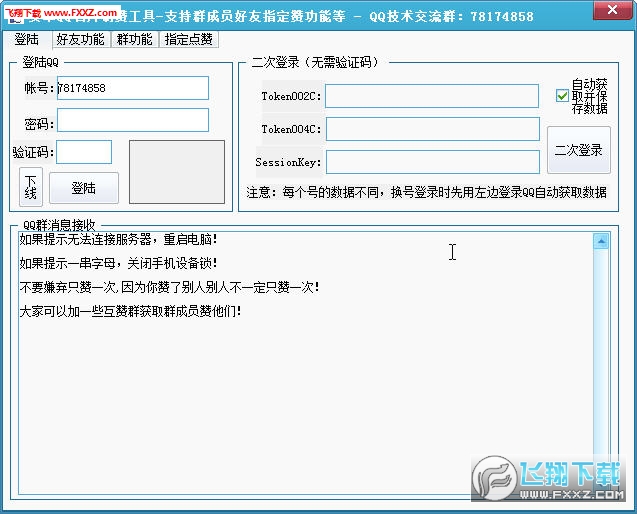Image resolution: width=637 pixels, height=514 pixels.
Task: Click the message line 如果提示无法连接服务器
Action: pyautogui.click(x=118, y=239)
